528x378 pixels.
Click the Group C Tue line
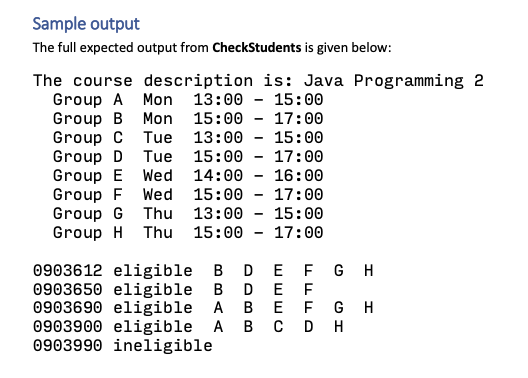coord(188,138)
